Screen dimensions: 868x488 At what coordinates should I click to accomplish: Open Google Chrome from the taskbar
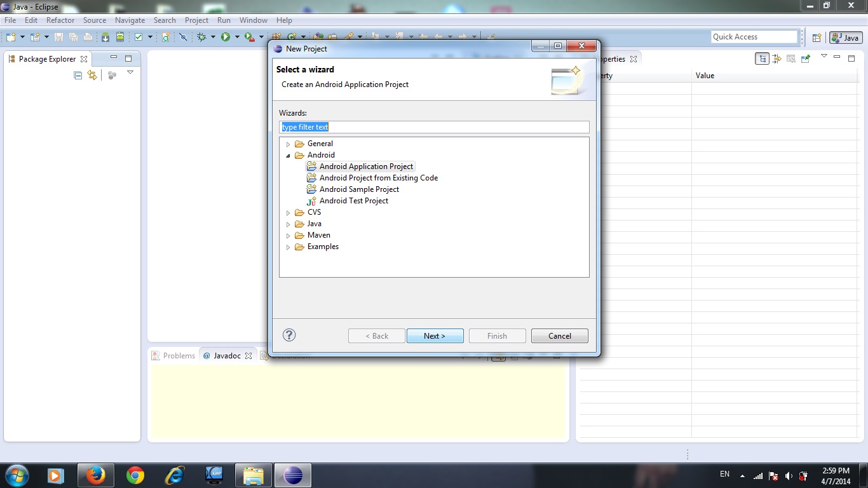tap(135, 475)
